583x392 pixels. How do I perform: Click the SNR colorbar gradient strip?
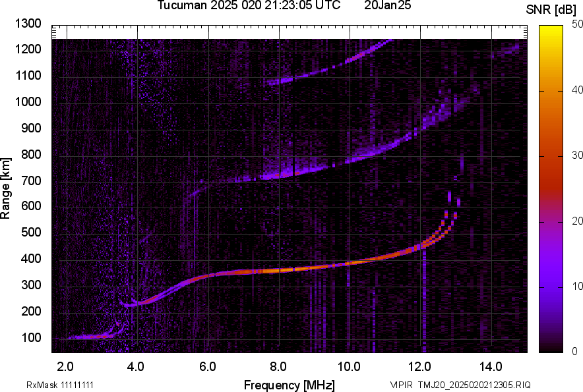[x=551, y=189]
